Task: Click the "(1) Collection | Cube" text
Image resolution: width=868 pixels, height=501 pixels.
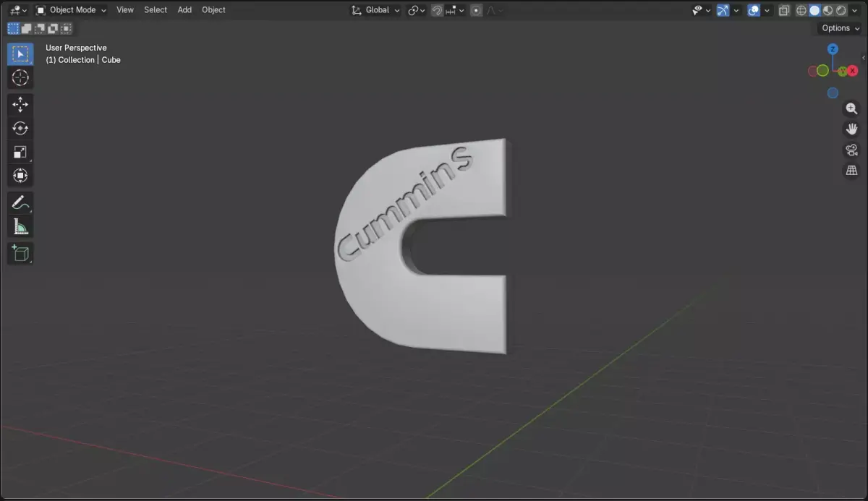Action: coord(83,60)
